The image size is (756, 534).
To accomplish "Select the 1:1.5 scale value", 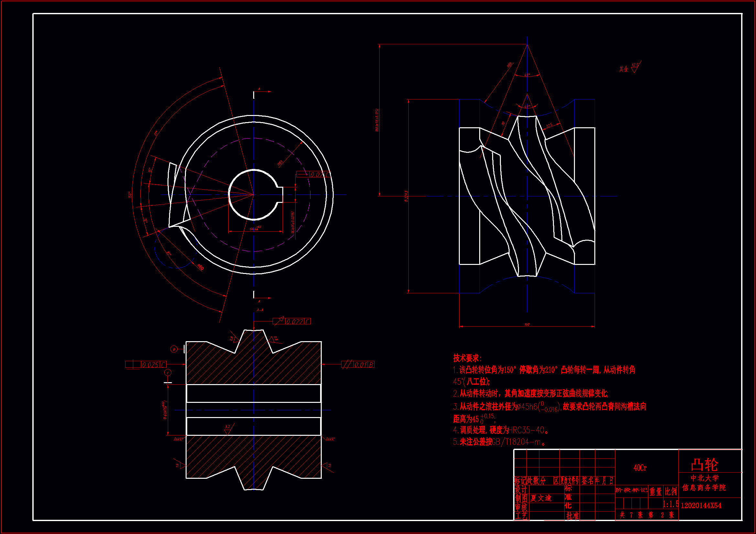I will tap(670, 504).
